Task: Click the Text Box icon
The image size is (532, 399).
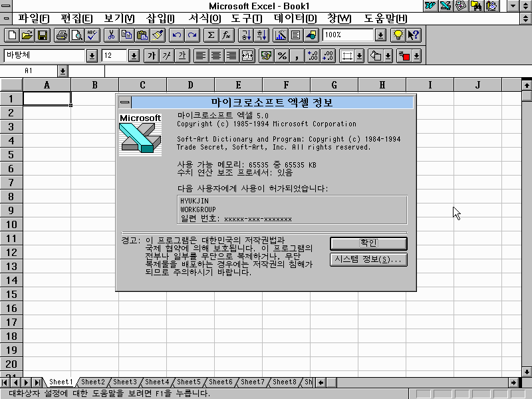Action: [295, 35]
